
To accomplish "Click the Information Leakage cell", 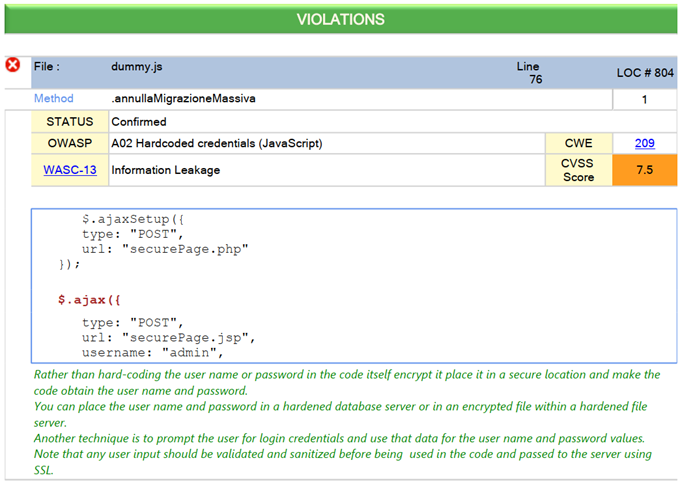I will pos(327,170).
